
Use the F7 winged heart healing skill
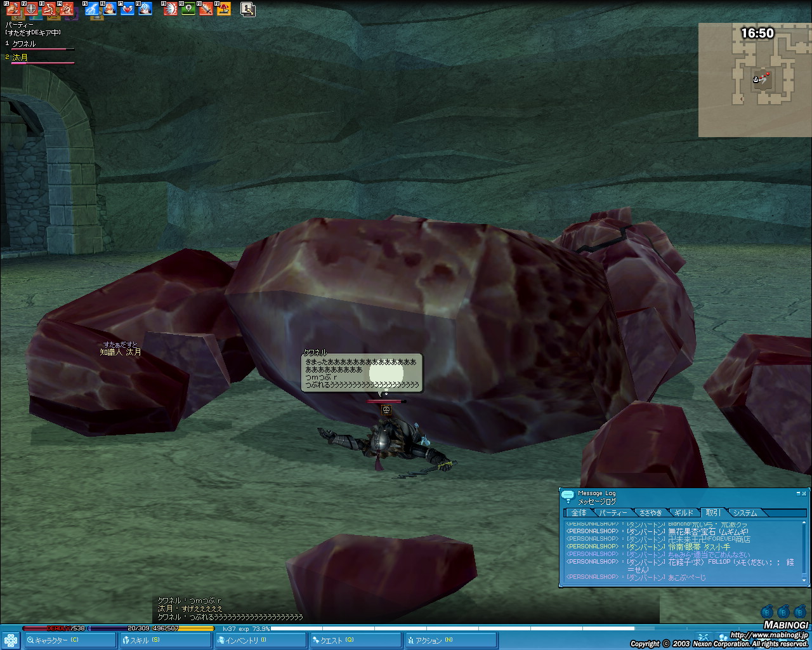tap(128, 9)
